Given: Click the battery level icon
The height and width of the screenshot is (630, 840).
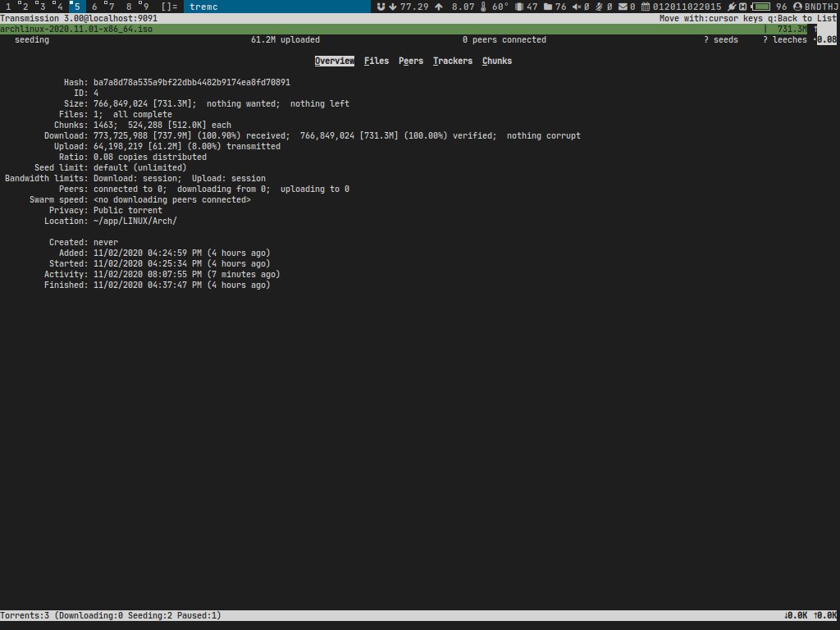Looking at the screenshot, I should 760,7.
